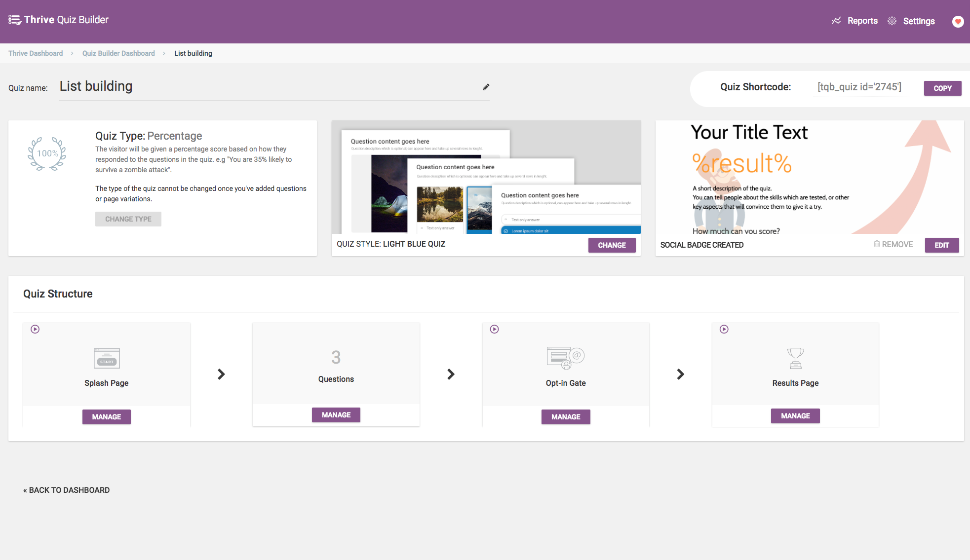This screenshot has height=560, width=970.
Task: Copy the quiz shortcode
Action: (x=942, y=88)
